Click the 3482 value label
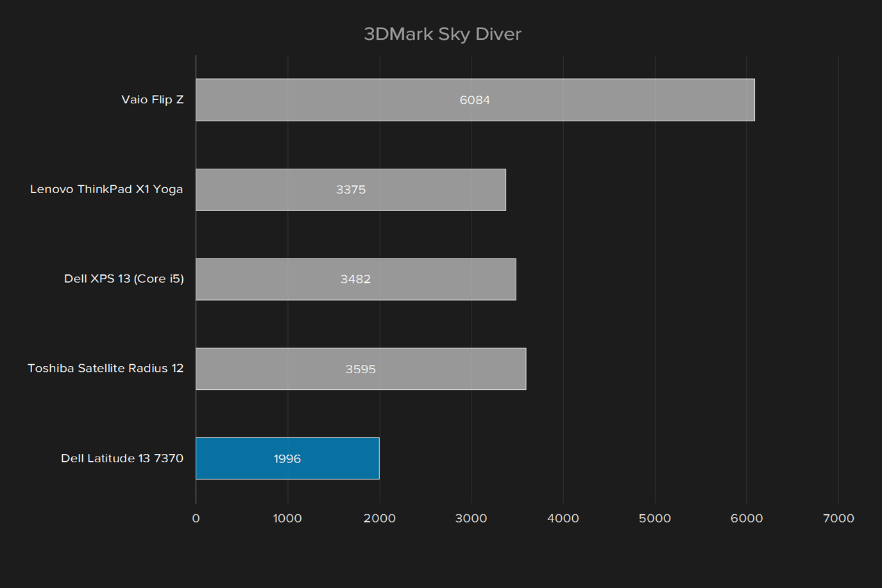The image size is (882, 588). (355, 279)
